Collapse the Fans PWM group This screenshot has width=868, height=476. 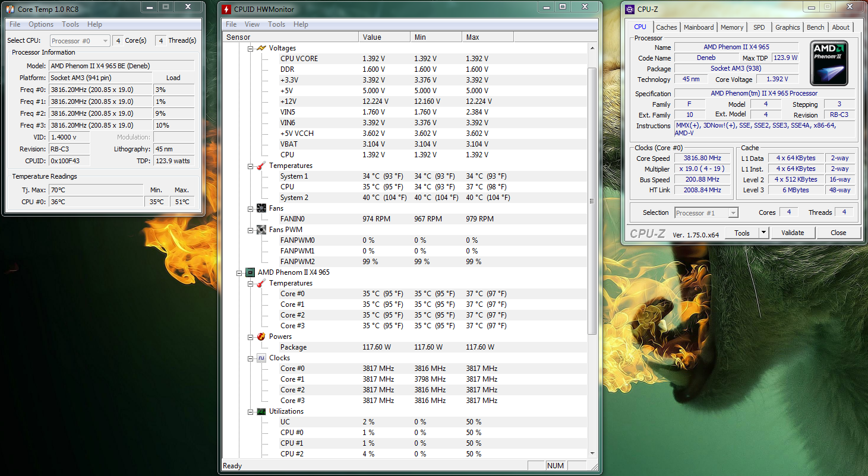(250, 230)
